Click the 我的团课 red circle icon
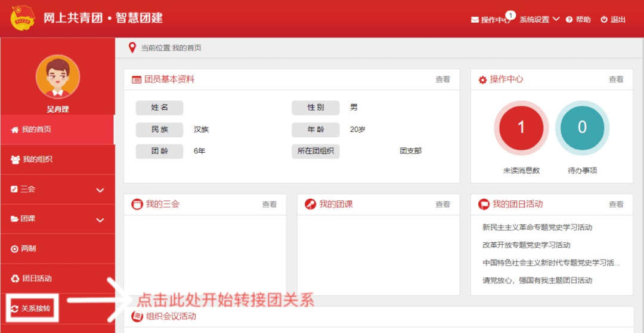 click(x=310, y=204)
